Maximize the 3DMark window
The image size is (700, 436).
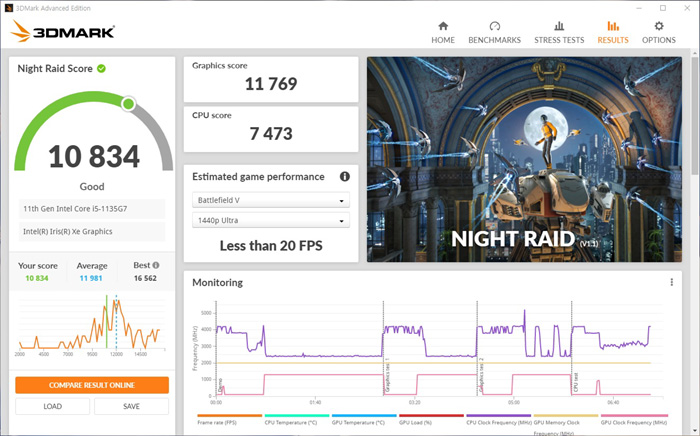coord(663,8)
